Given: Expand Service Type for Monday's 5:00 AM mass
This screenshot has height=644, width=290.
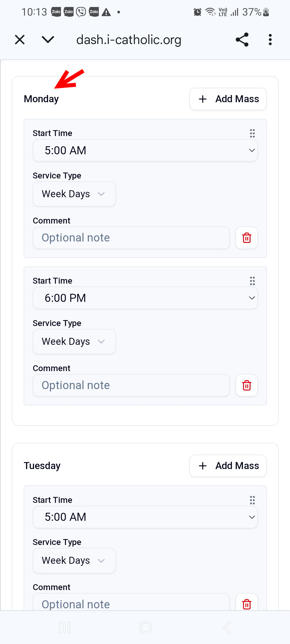Looking at the screenshot, I should [74, 194].
